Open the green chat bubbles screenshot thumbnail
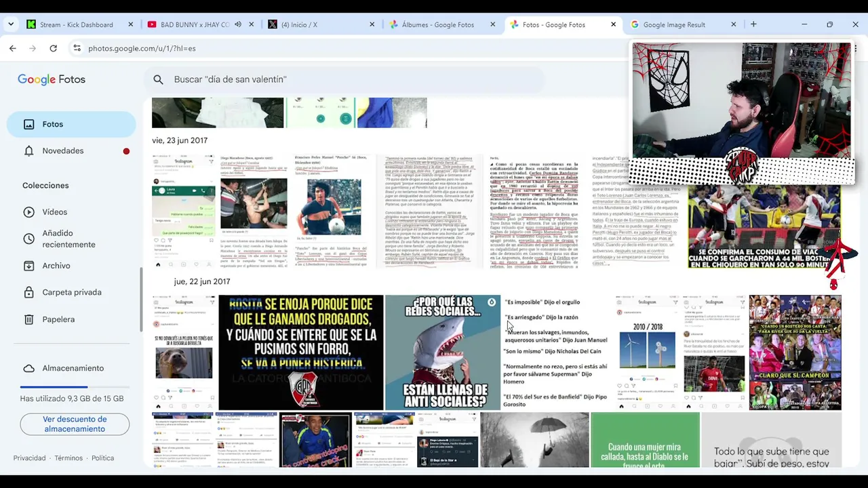868x488 pixels. (184, 211)
